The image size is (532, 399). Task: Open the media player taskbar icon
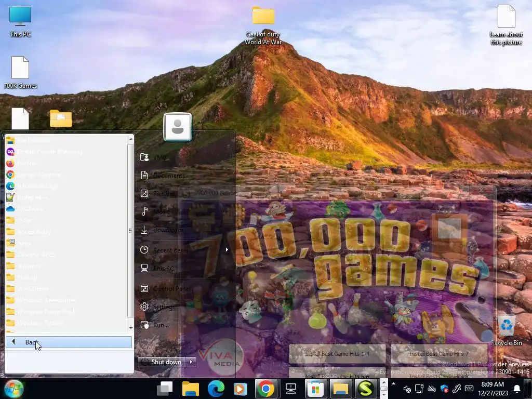(x=241, y=389)
